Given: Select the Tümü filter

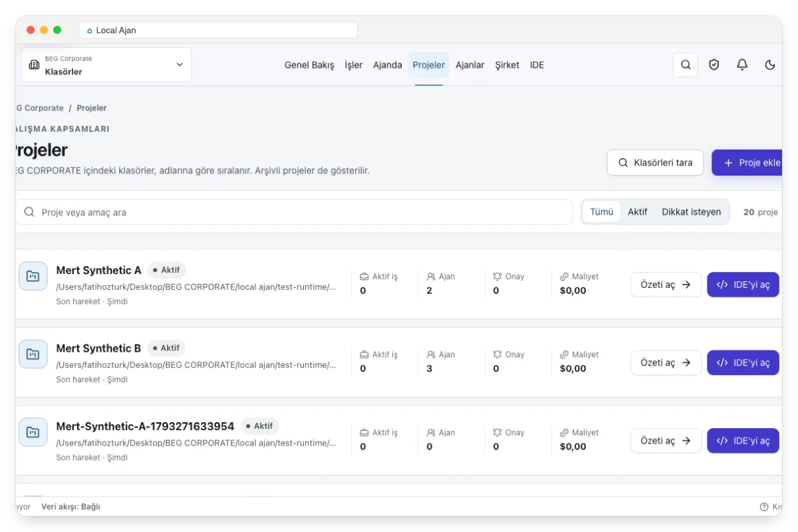Looking at the screenshot, I should tap(602, 212).
